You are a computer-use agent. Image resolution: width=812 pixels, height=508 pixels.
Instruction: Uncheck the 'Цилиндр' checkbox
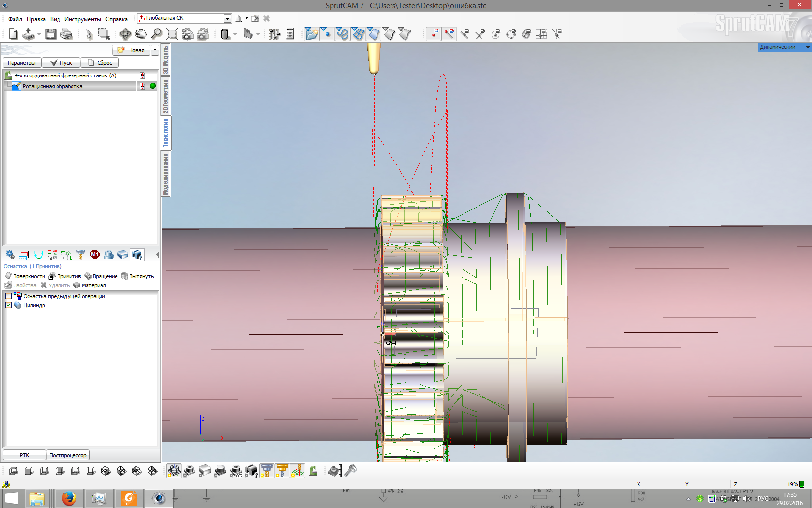(8, 305)
